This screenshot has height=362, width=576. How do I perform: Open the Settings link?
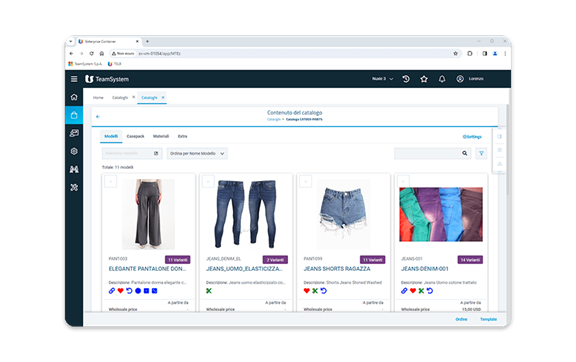[472, 137]
